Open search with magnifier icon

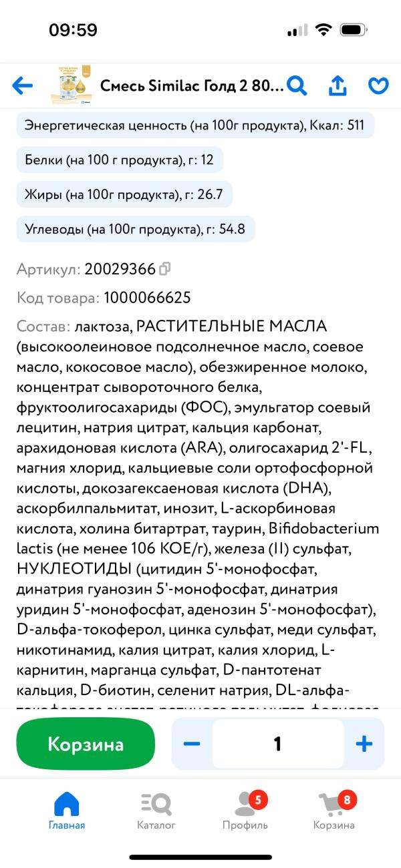click(x=297, y=85)
